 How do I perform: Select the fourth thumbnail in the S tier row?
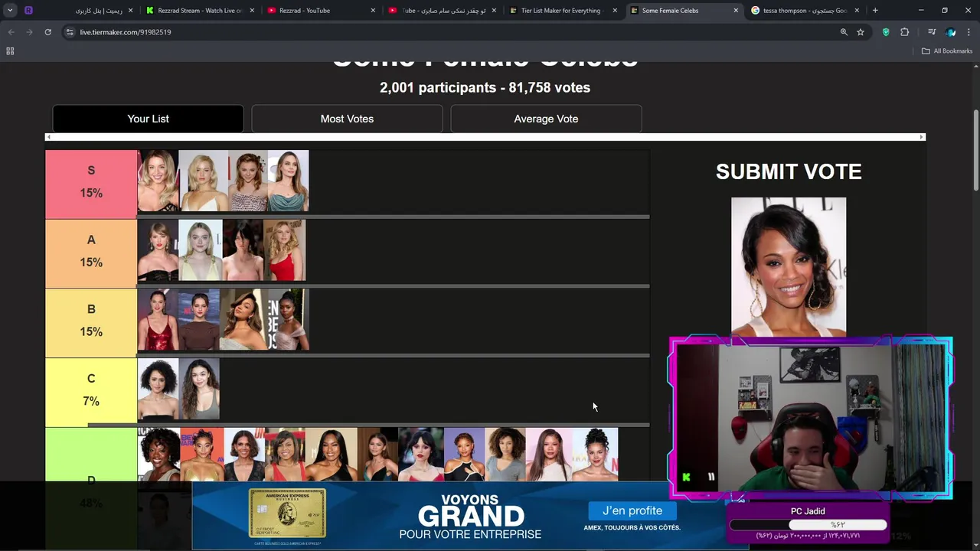pyautogui.click(x=288, y=181)
